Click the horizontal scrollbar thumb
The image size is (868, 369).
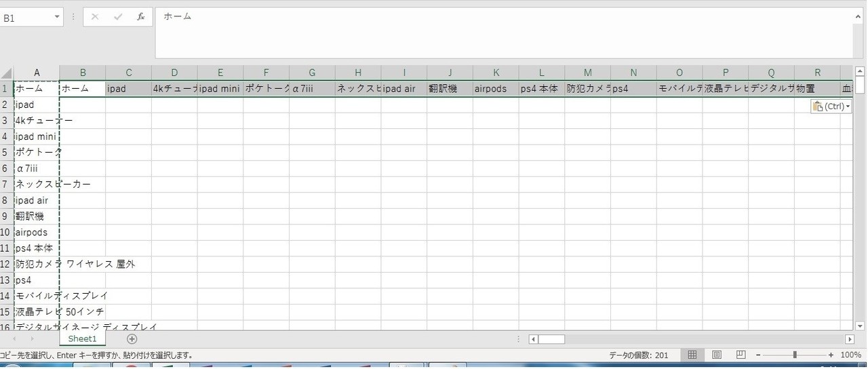click(x=552, y=339)
